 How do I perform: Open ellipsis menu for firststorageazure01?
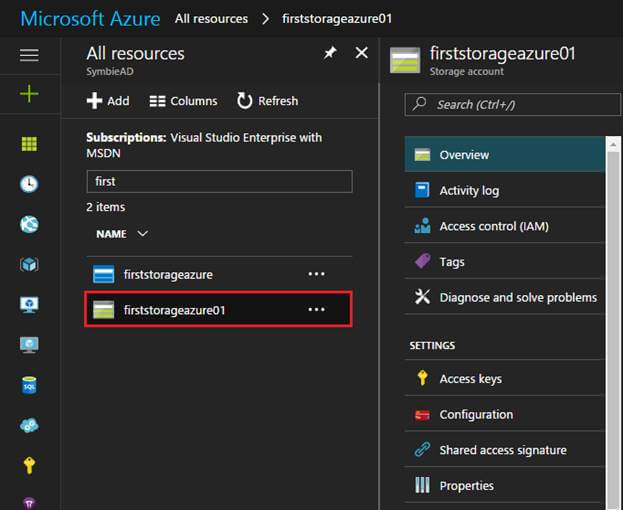317,309
